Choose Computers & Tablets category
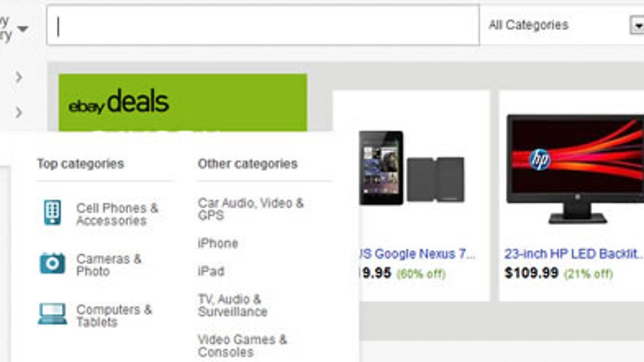The height and width of the screenshot is (362, 644). pos(114,315)
